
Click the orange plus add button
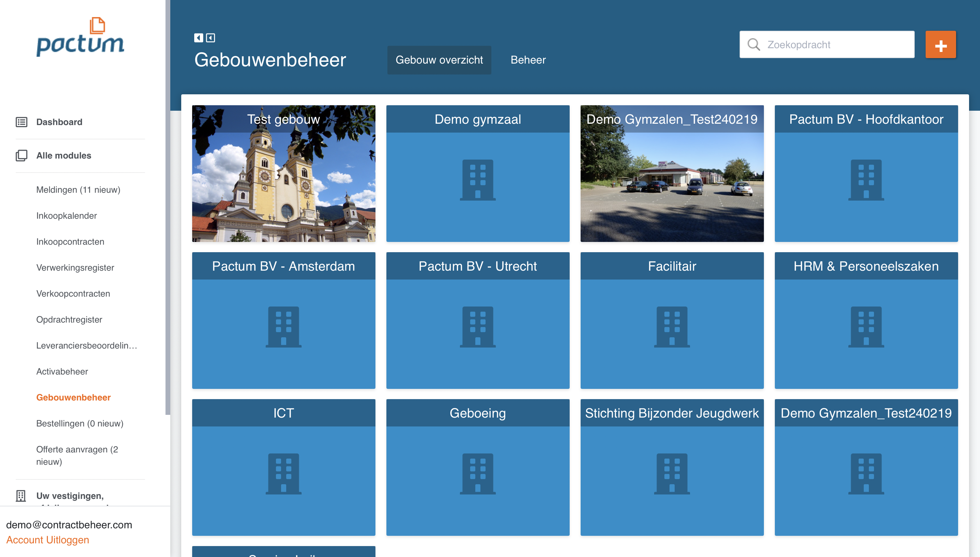(940, 45)
